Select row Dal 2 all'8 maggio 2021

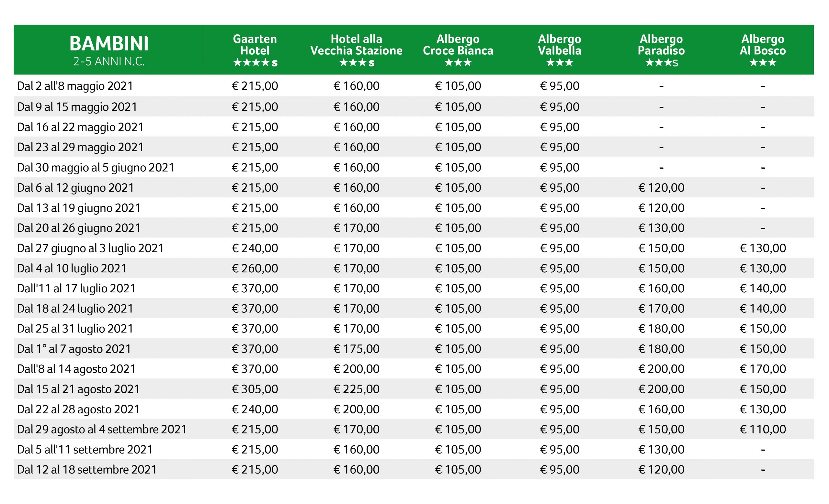click(x=414, y=86)
